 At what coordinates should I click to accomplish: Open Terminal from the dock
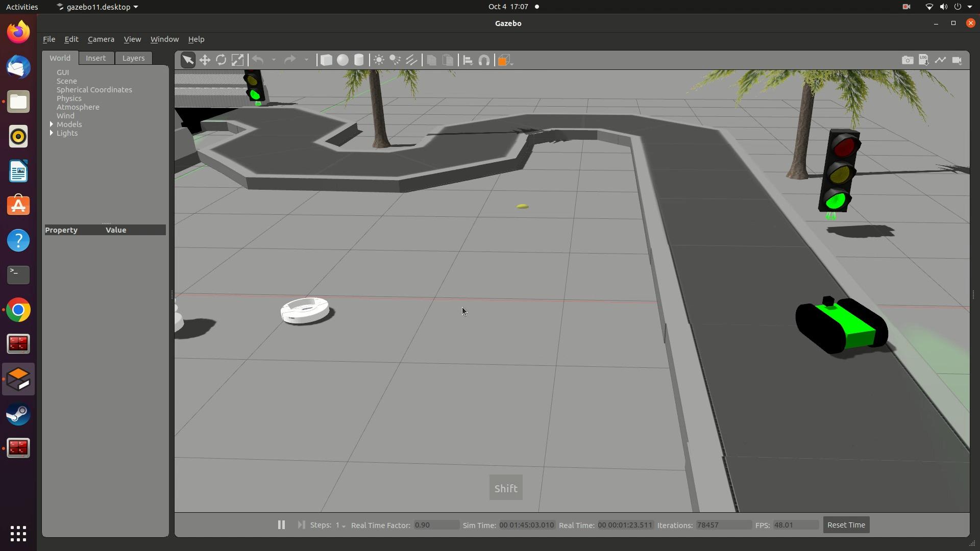click(18, 275)
